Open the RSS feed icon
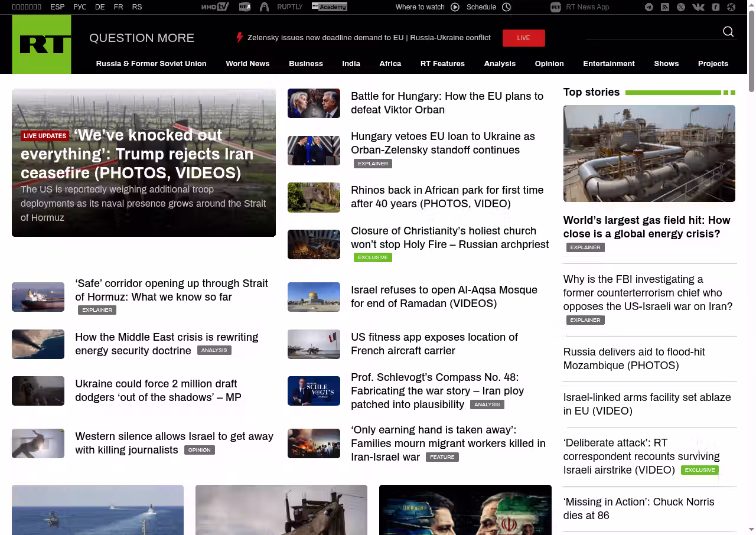Screen dimensions: 756x535 [x=665, y=7]
